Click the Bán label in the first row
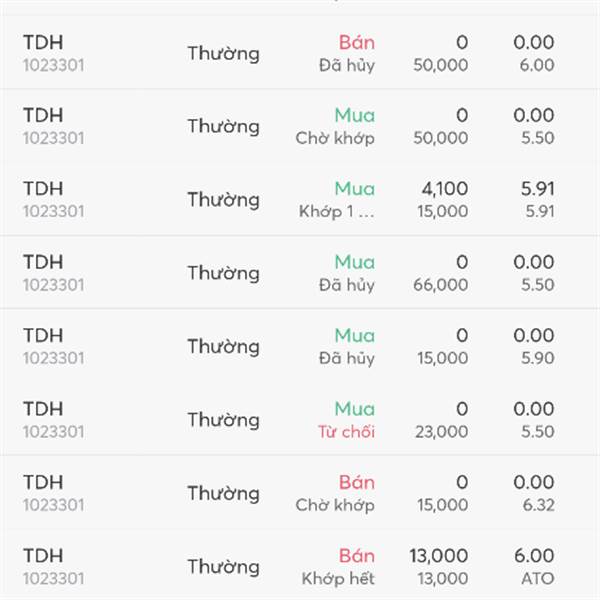Screen dimensions: 600x600 [x=357, y=42]
